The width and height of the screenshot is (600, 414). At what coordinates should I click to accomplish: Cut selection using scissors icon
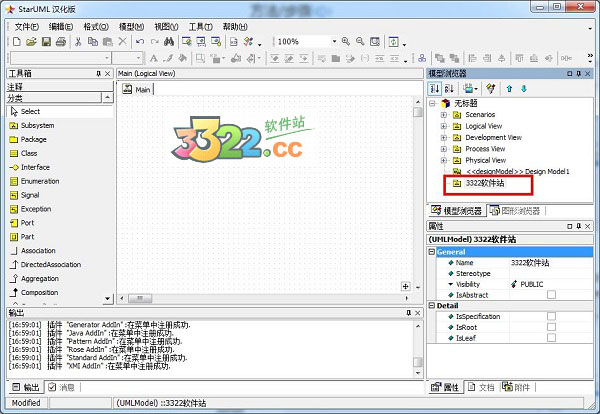coord(78,41)
